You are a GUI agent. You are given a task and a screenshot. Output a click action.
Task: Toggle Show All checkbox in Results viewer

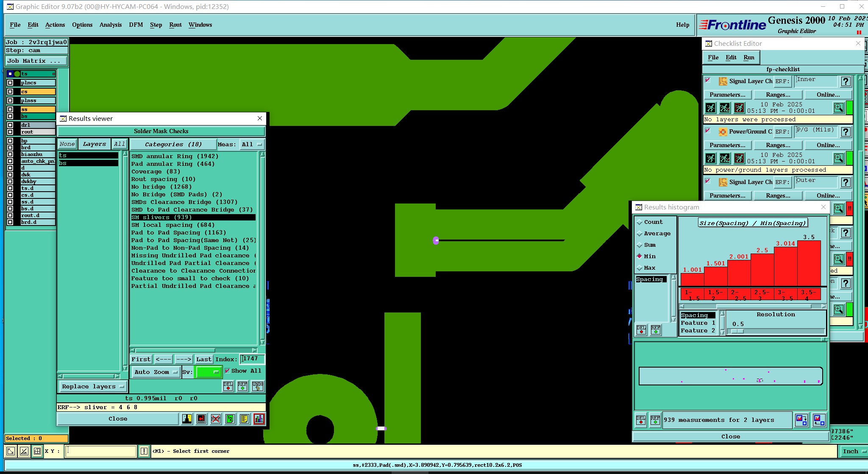pos(228,371)
